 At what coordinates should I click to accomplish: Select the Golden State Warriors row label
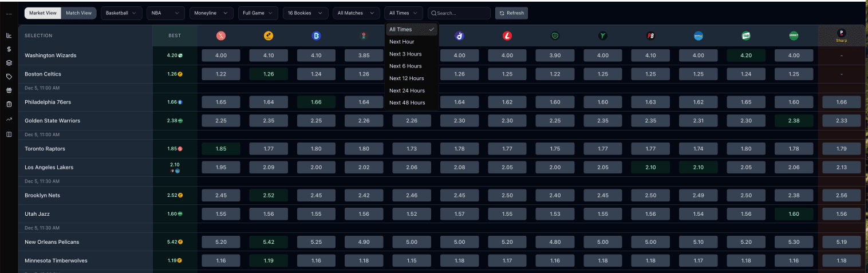point(53,121)
